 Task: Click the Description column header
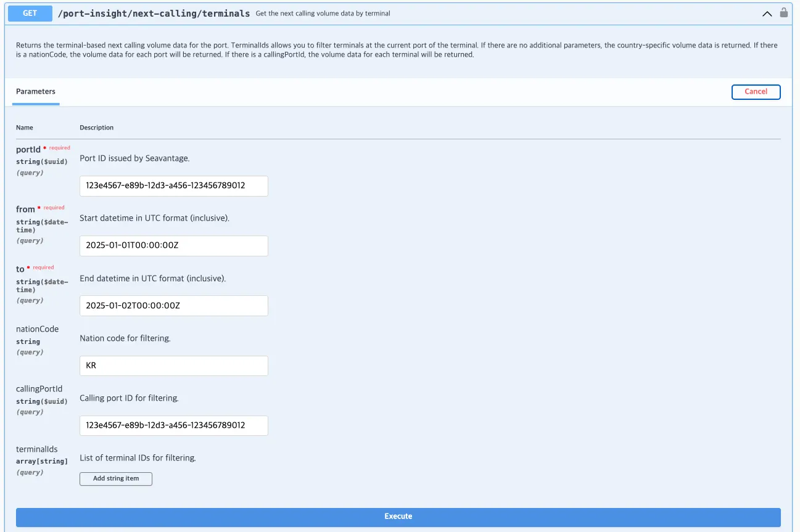(97, 128)
